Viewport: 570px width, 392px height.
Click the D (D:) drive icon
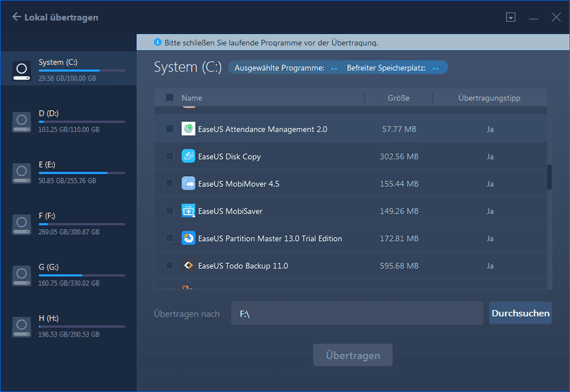(x=22, y=122)
